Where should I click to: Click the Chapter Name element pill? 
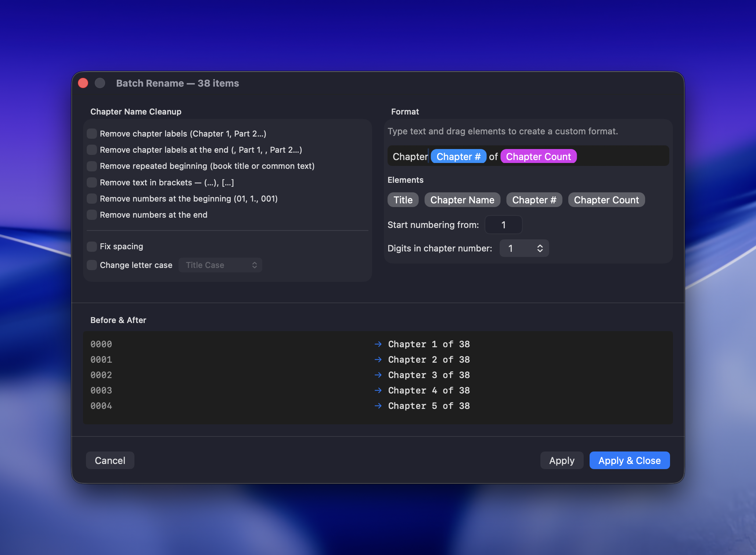(x=462, y=200)
